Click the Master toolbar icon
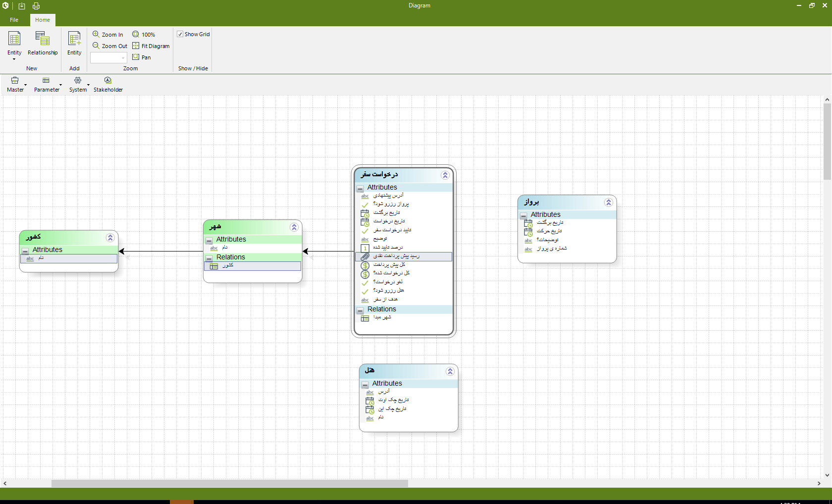 [x=15, y=80]
